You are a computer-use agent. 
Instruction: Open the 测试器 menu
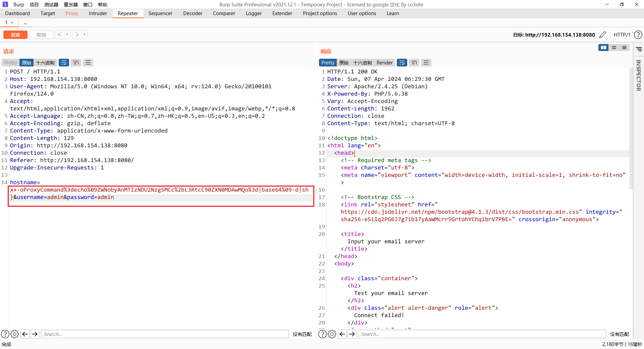51,4
